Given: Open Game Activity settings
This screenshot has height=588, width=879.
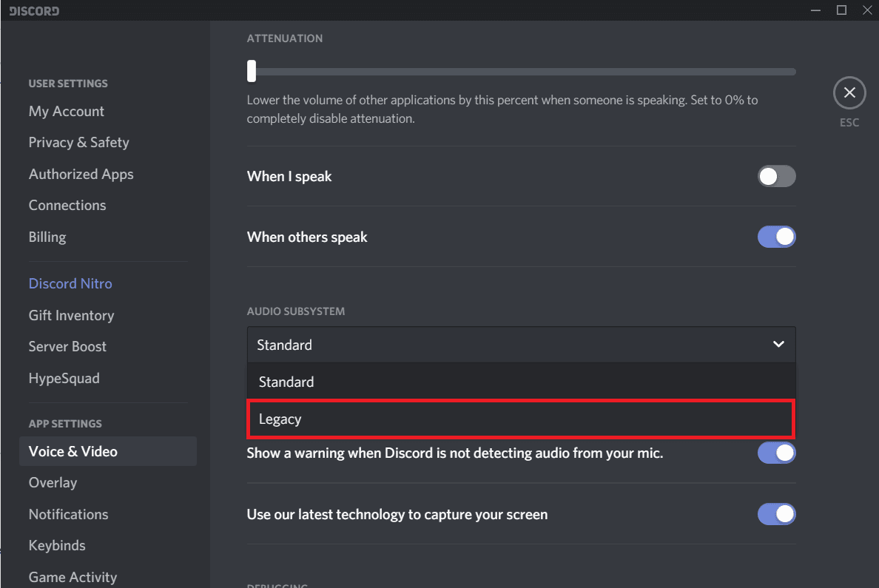Looking at the screenshot, I should (73, 577).
